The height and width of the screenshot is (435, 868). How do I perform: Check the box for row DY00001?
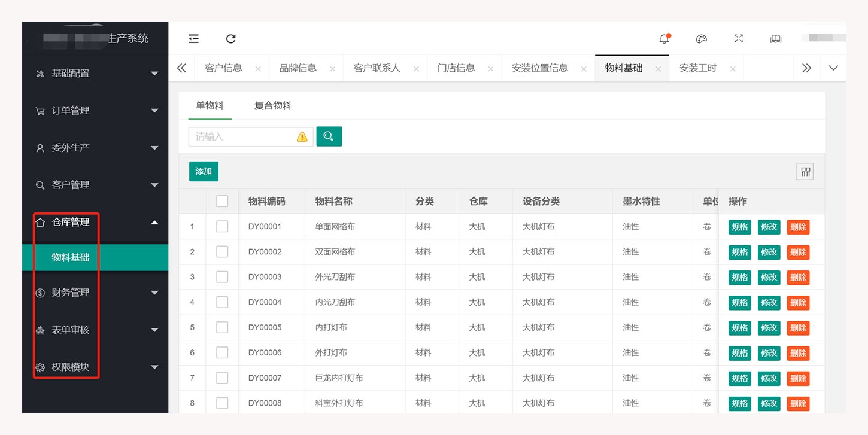222,226
